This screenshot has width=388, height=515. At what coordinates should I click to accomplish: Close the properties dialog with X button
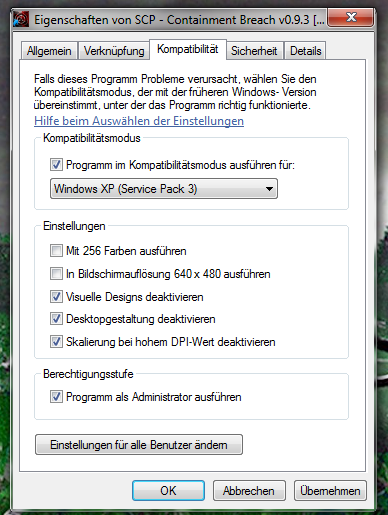[x=350, y=18]
